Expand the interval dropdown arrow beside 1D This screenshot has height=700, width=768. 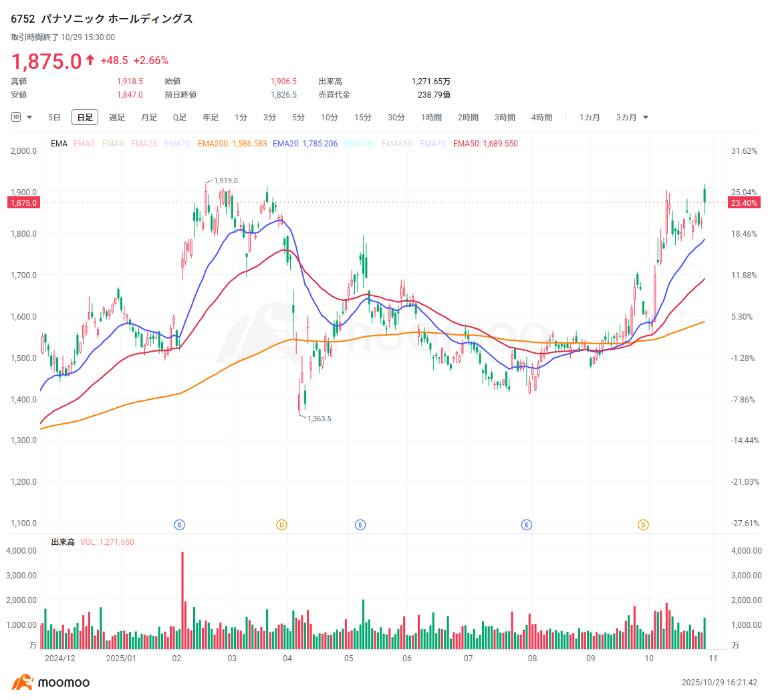(29, 118)
